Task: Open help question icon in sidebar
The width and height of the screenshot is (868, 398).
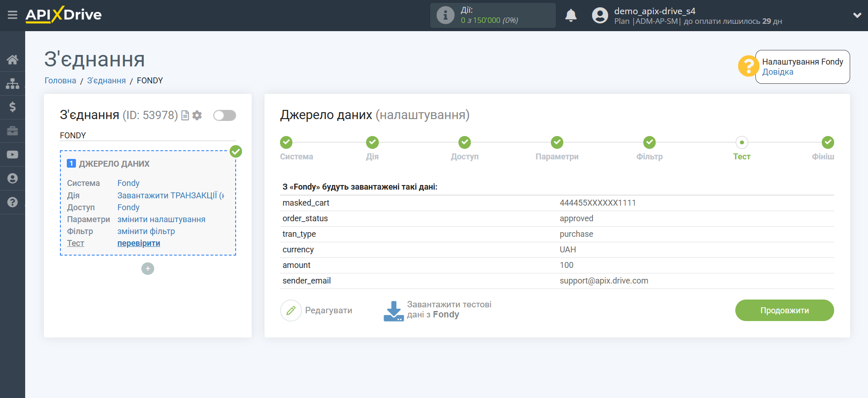Action: tap(12, 202)
